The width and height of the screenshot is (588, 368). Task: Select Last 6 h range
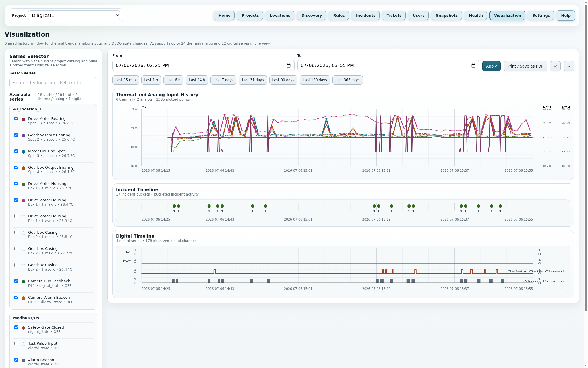173,80
